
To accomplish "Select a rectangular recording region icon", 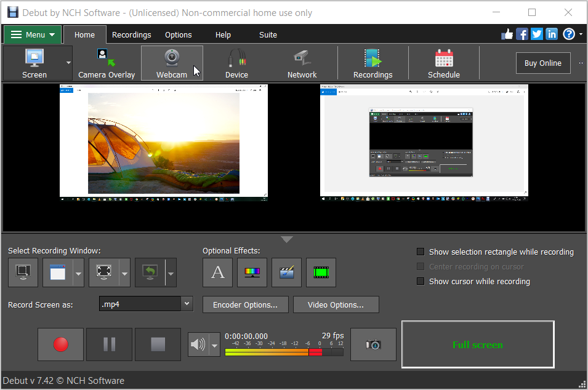I will pos(23,273).
